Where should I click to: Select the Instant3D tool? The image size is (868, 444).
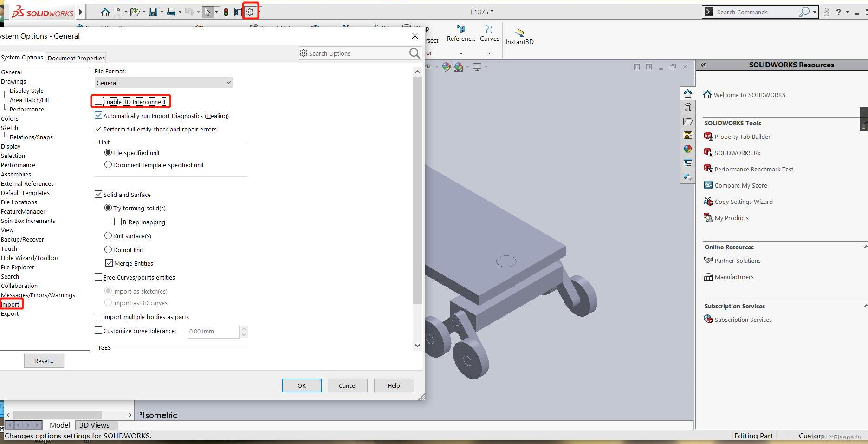[x=519, y=36]
